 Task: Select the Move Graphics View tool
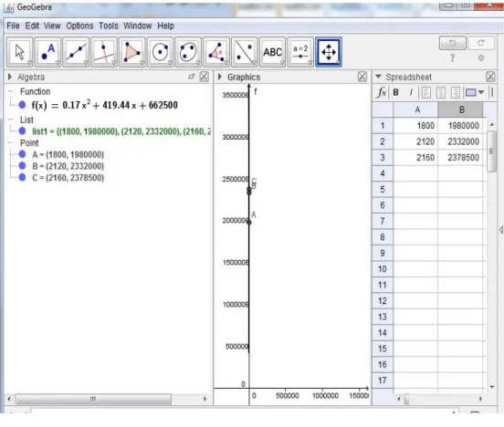329,52
